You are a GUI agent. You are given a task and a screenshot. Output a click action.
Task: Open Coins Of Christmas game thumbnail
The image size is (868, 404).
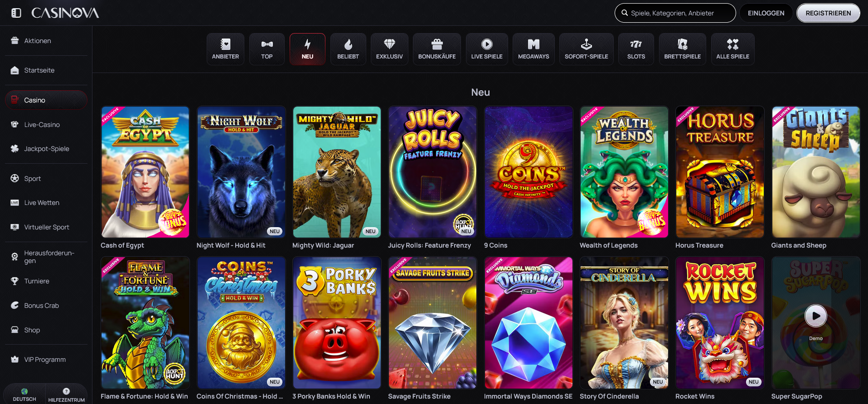(241, 322)
